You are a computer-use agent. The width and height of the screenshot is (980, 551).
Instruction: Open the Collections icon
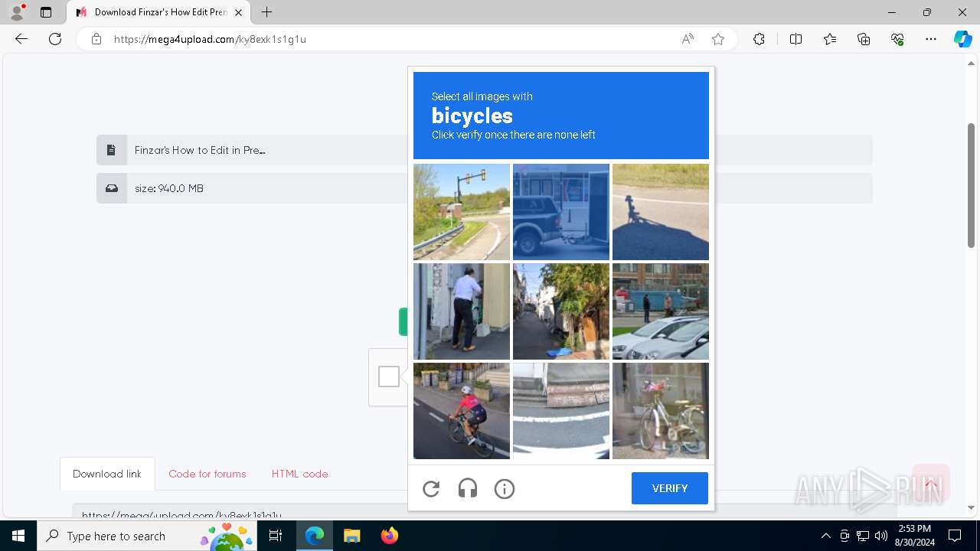pos(864,39)
